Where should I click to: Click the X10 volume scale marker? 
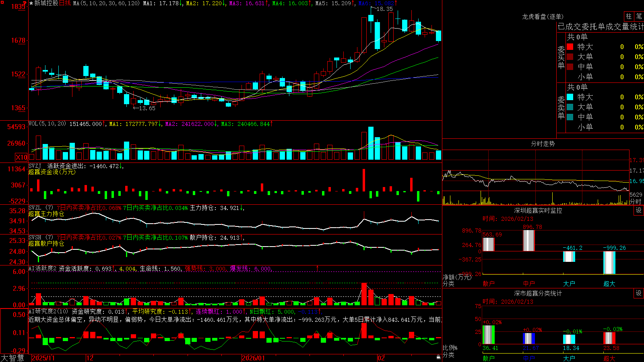click(21, 157)
